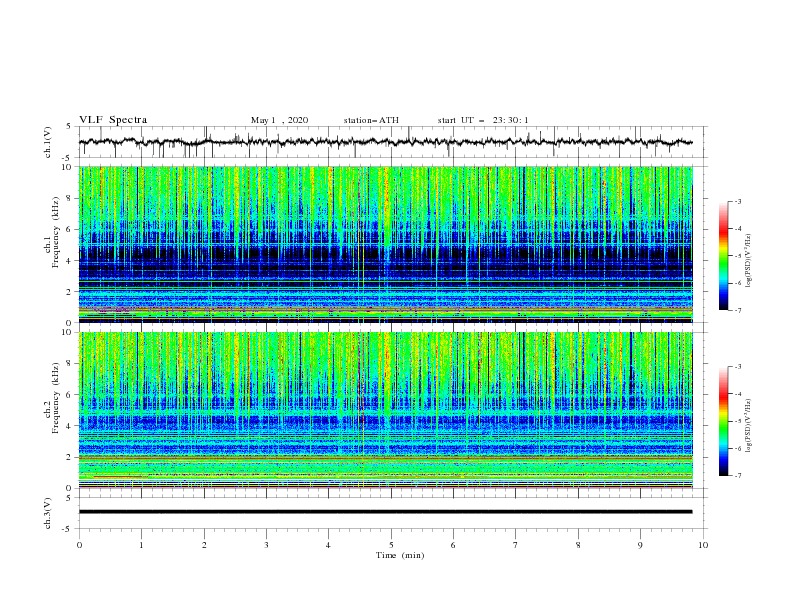Click time axis tick label "5"
The image size is (792, 612).
391,545
